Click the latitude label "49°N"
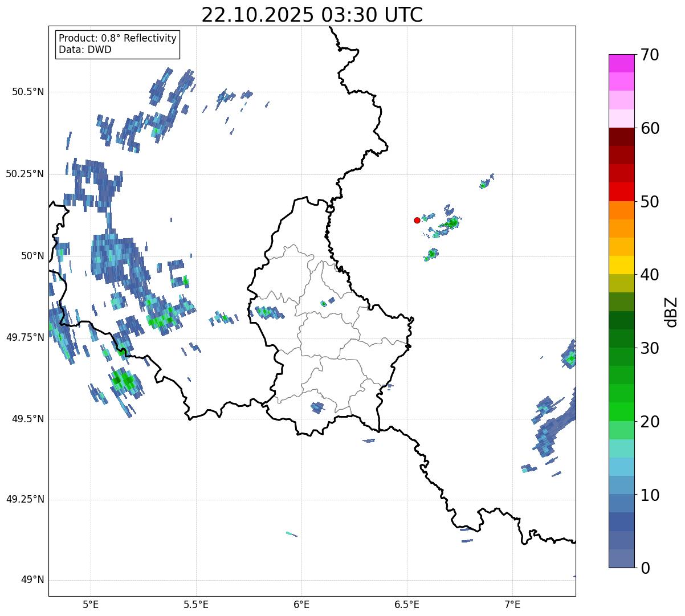Screen dimensions: 685x616 pos(32,580)
